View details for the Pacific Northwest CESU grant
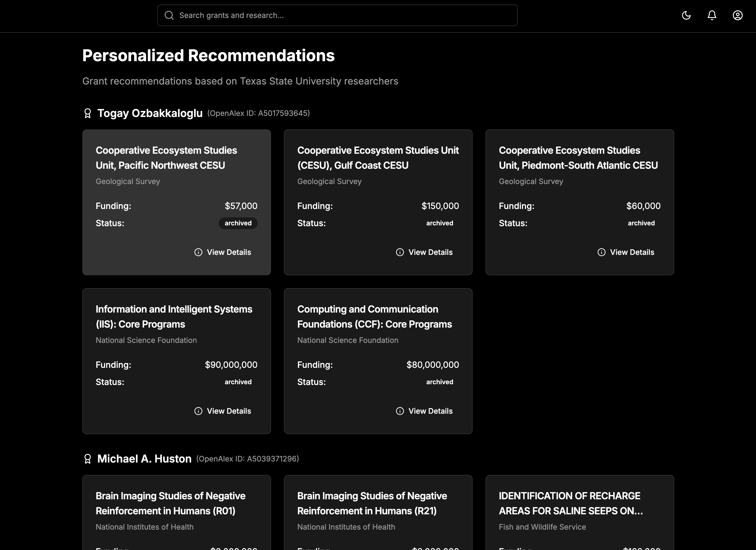Image resolution: width=756 pixels, height=550 pixels. pos(223,252)
